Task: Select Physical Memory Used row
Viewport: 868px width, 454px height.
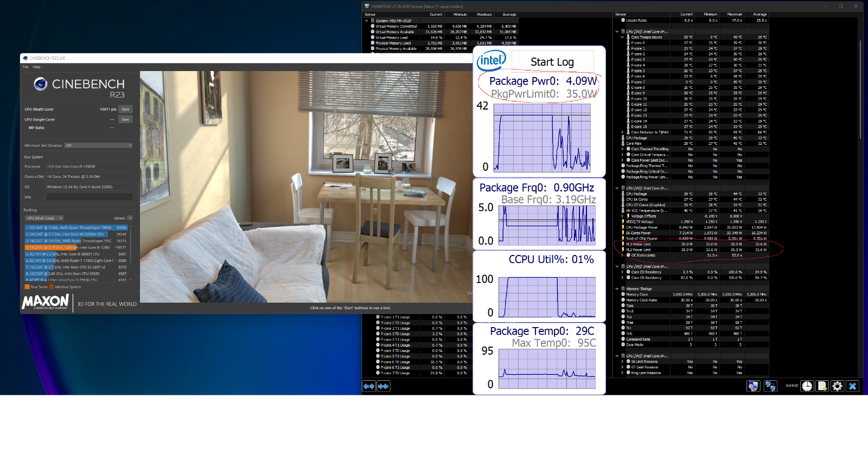Action: tap(444, 43)
